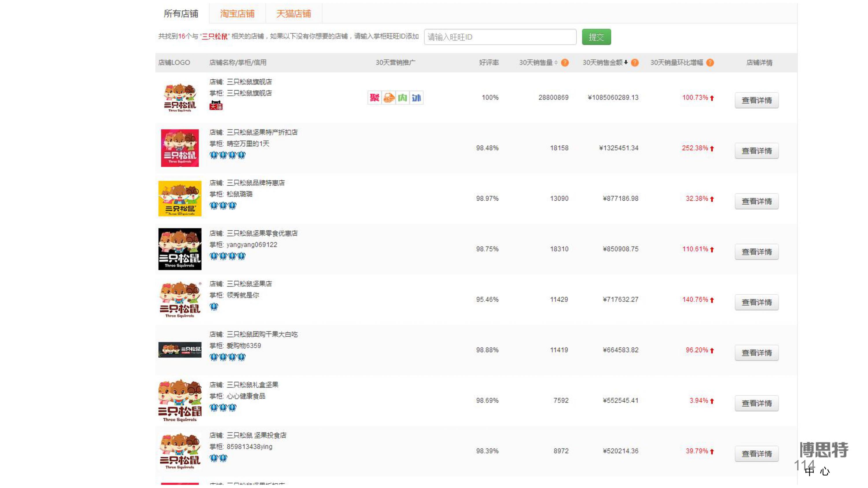Click the rating 98.97%
The image size is (868, 488).
point(487,199)
